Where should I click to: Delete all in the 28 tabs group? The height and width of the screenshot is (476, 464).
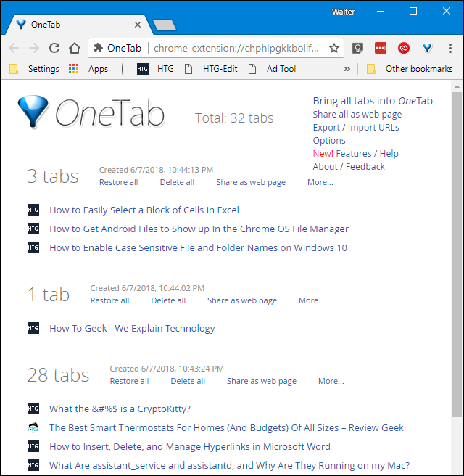click(x=188, y=381)
